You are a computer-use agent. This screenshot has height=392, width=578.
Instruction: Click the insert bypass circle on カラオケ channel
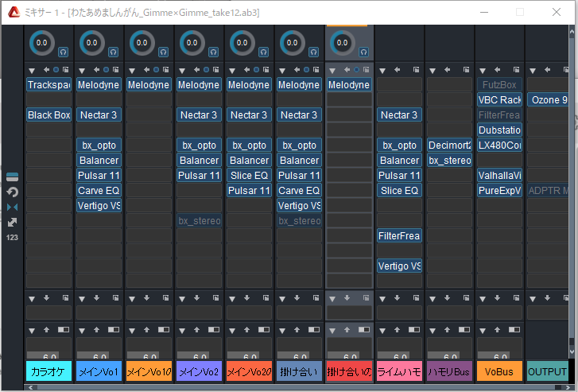tap(56, 69)
